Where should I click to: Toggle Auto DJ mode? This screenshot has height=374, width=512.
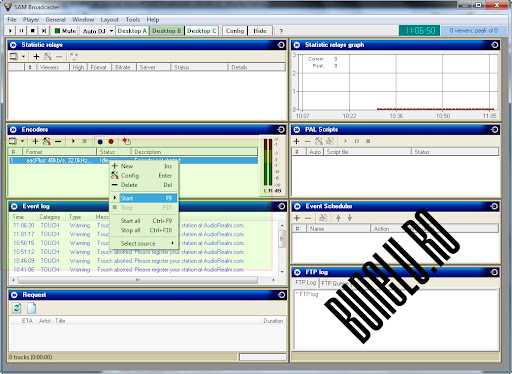pos(94,31)
